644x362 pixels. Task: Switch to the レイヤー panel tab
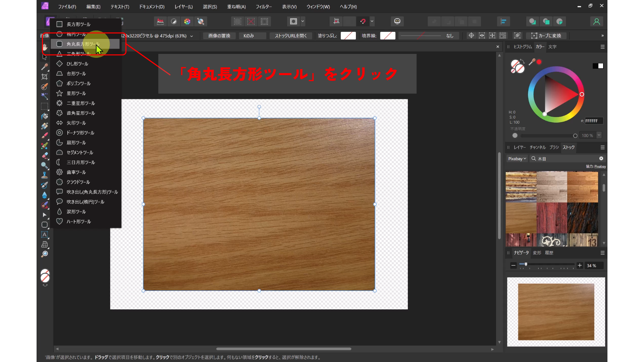[520, 147]
